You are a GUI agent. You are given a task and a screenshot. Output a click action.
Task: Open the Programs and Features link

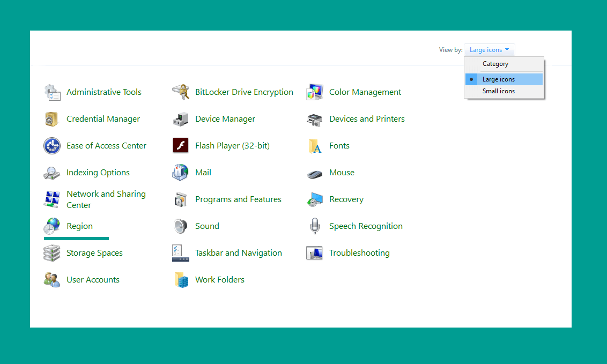(238, 199)
